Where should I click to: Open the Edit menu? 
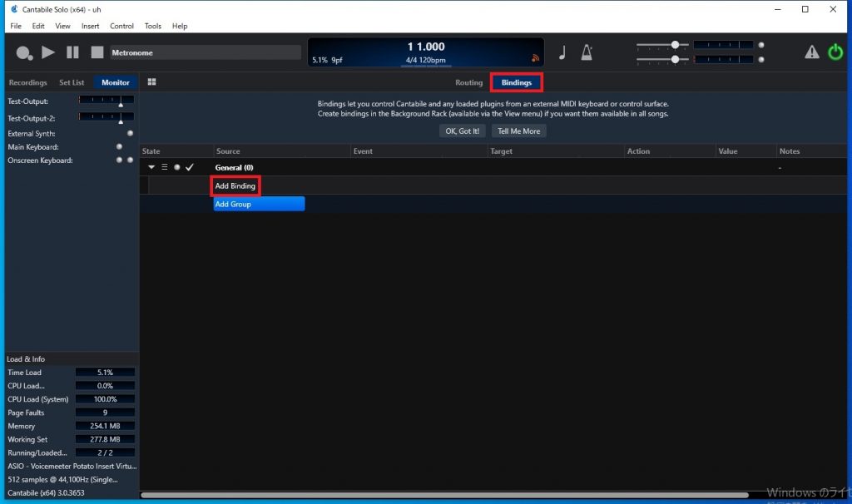[x=38, y=26]
